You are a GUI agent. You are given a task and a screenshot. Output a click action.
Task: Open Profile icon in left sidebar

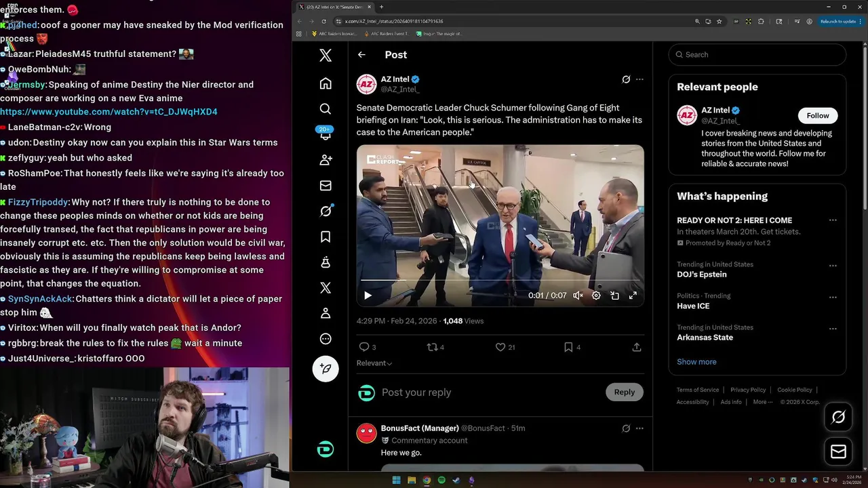(325, 313)
